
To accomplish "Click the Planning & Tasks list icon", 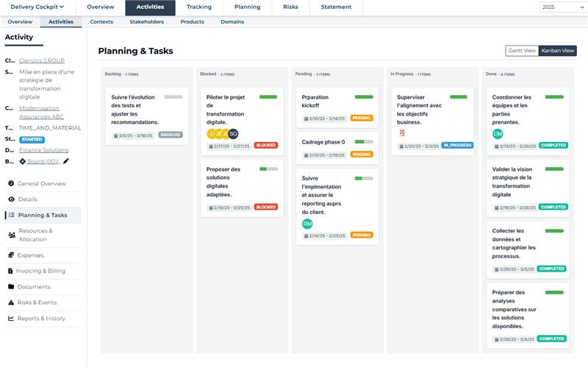I will click(11, 215).
